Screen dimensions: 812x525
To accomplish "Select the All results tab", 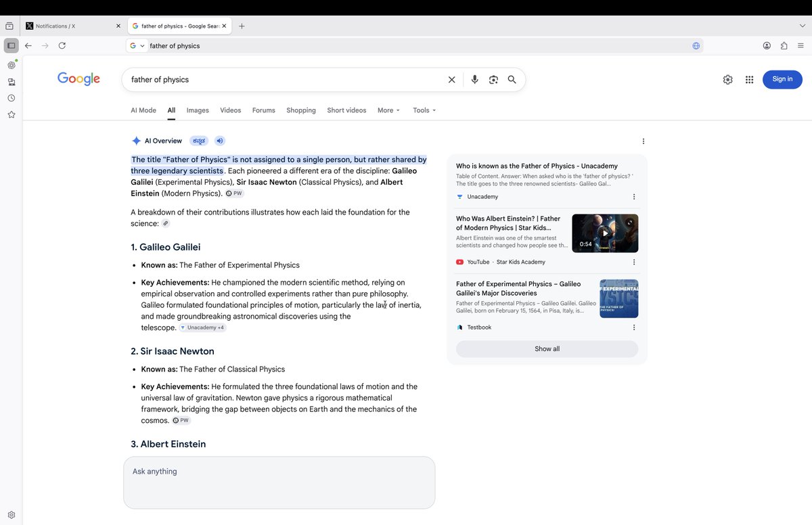I will 171,110.
